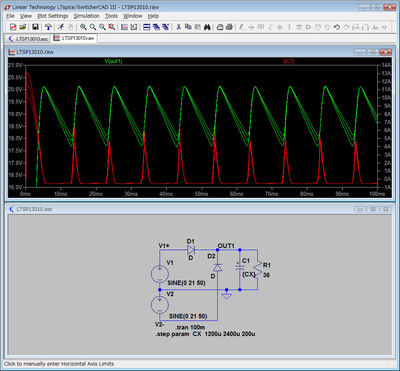Click the {CX} capacitor value text
Viewport: 400px width, 371px height.
249,274
